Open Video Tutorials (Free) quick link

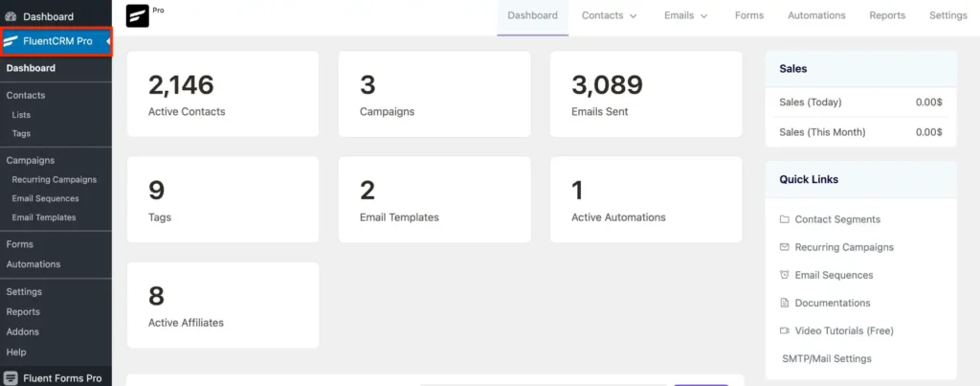point(844,330)
